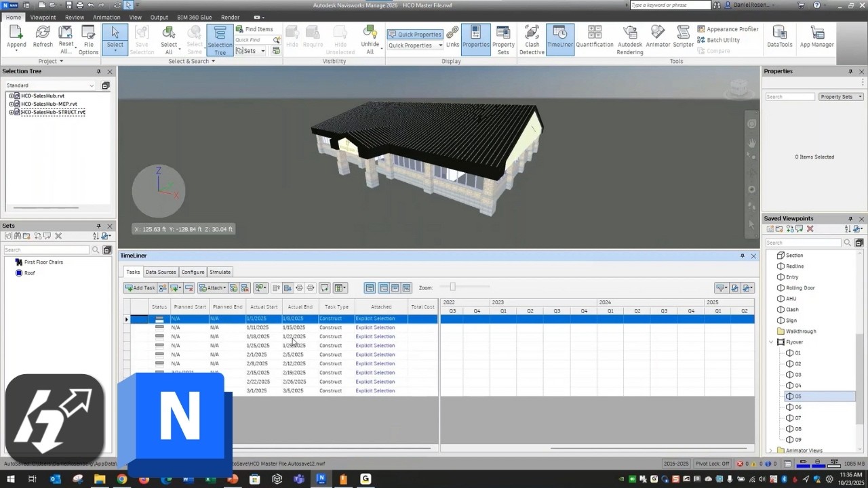
Task: Select Flyover viewpoint 07
Action: tap(798, 418)
